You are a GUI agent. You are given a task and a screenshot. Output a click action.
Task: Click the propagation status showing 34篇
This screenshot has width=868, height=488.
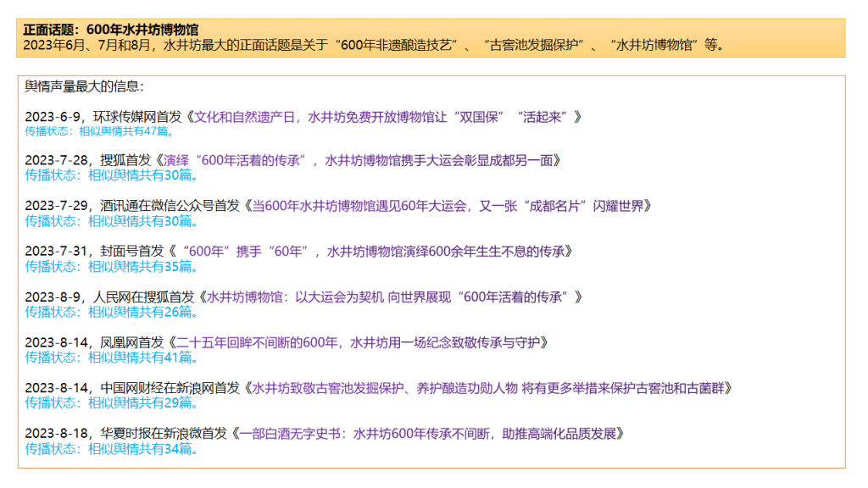[x=110, y=448]
